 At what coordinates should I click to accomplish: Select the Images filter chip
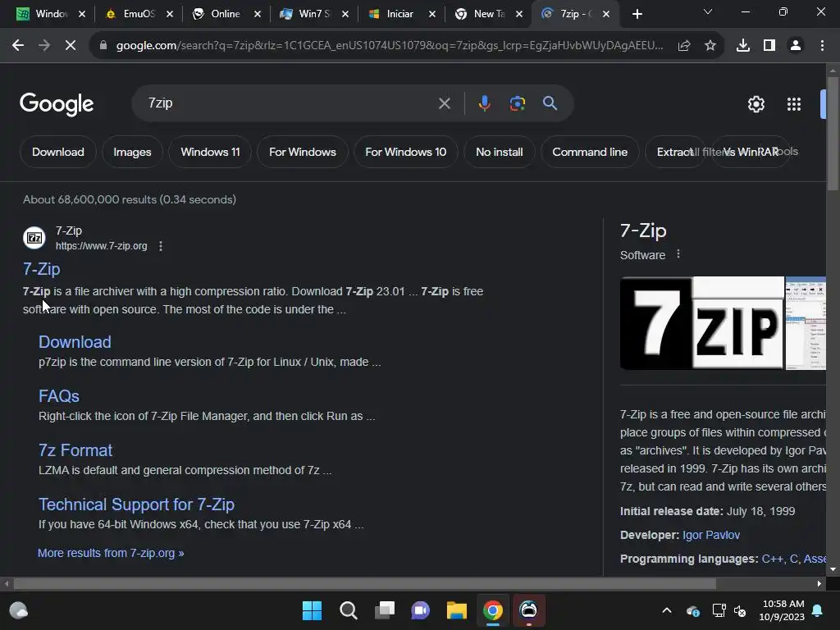coord(132,152)
